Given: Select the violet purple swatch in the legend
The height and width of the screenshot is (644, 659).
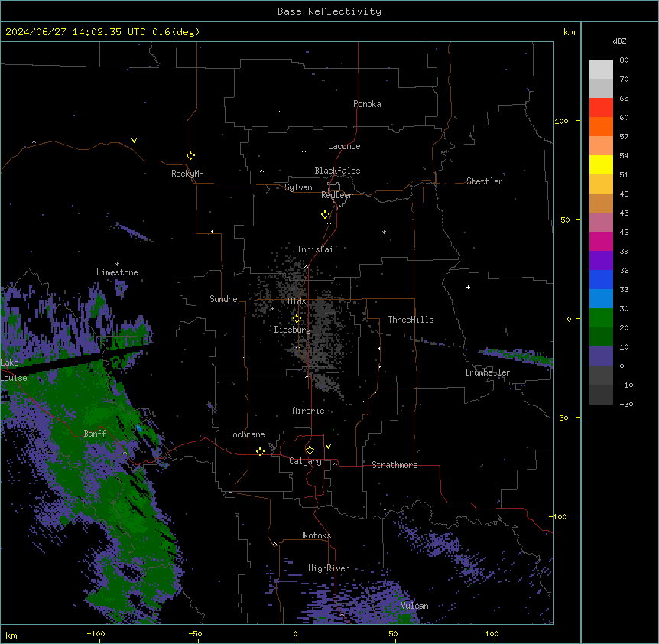Looking at the screenshot, I should [x=601, y=260].
